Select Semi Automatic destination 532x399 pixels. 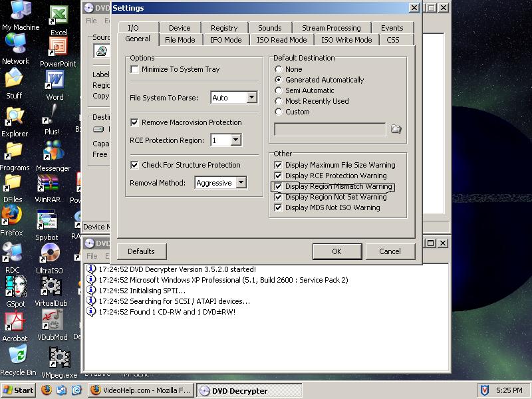click(x=279, y=90)
